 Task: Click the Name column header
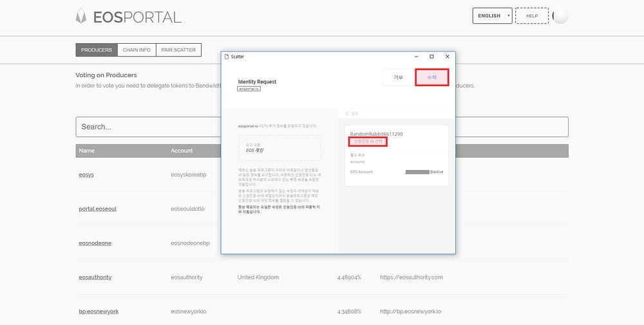[x=87, y=151]
